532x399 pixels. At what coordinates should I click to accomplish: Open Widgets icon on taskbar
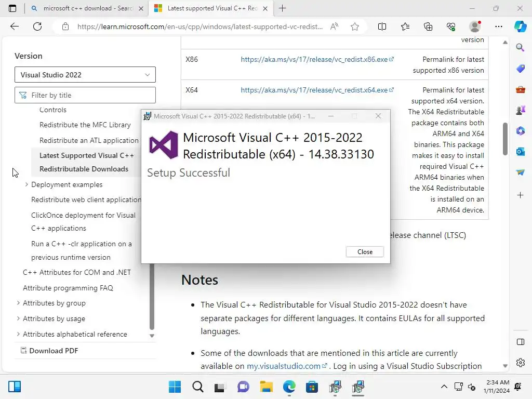(15, 387)
